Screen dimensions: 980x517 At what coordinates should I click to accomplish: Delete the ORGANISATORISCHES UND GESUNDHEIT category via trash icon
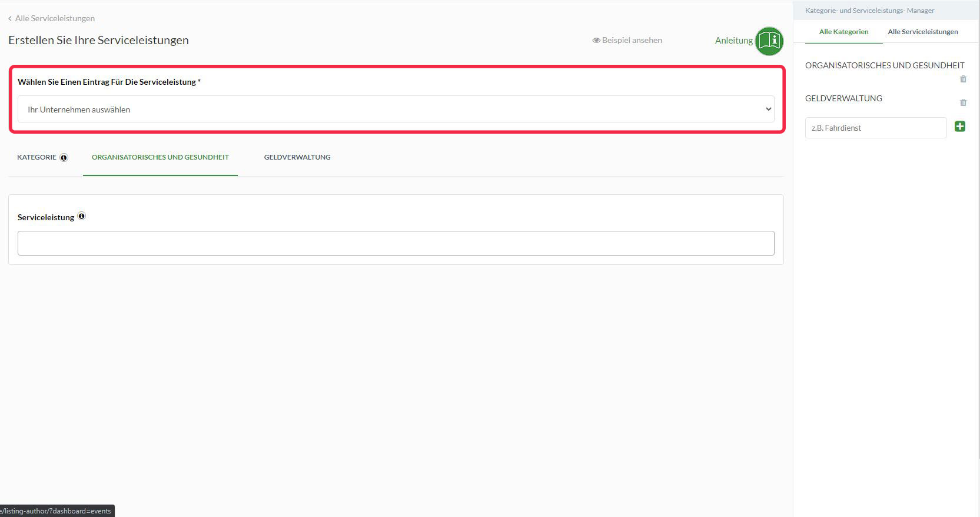(x=963, y=79)
